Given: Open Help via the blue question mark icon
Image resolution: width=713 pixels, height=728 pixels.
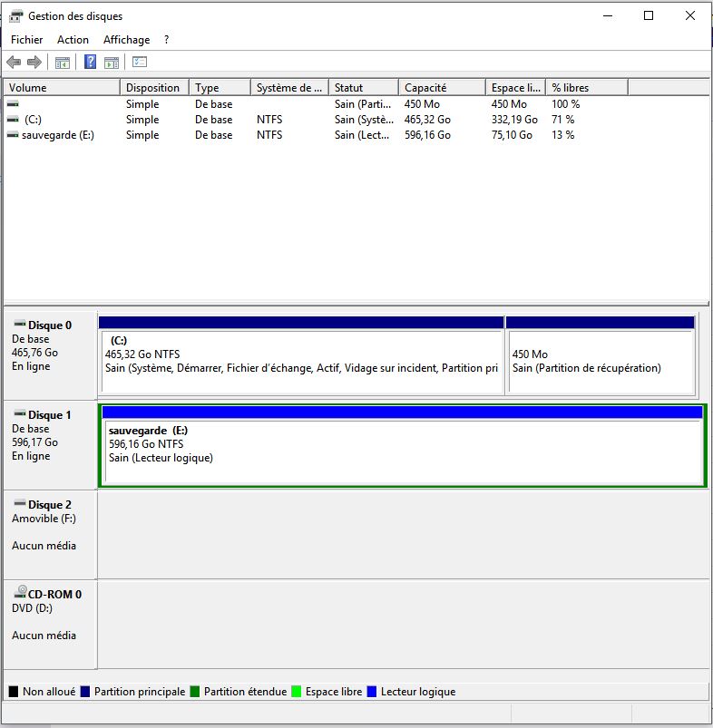Looking at the screenshot, I should pos(90,63).
